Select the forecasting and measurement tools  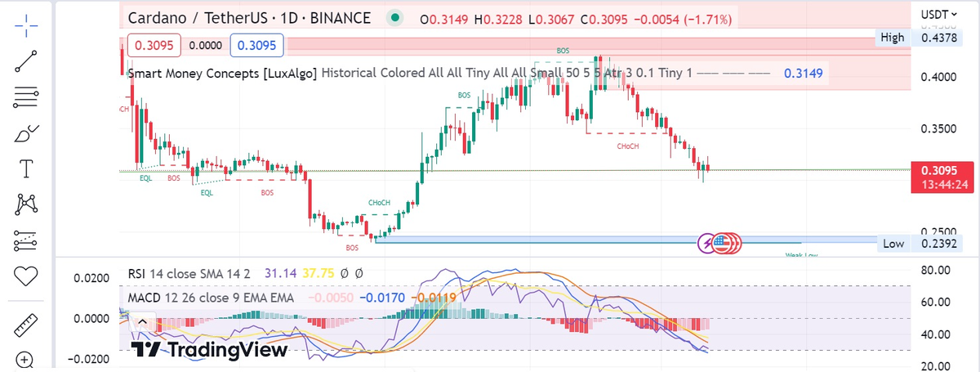26,240
